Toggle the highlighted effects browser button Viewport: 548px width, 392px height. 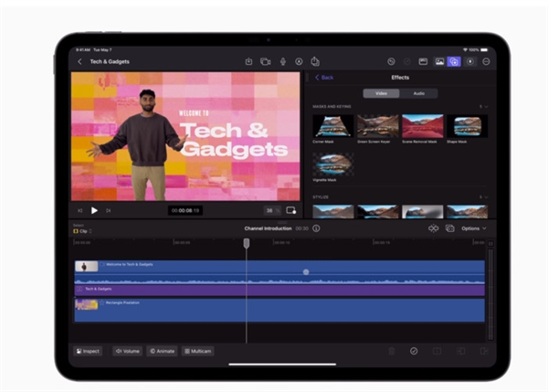(454, 61)
